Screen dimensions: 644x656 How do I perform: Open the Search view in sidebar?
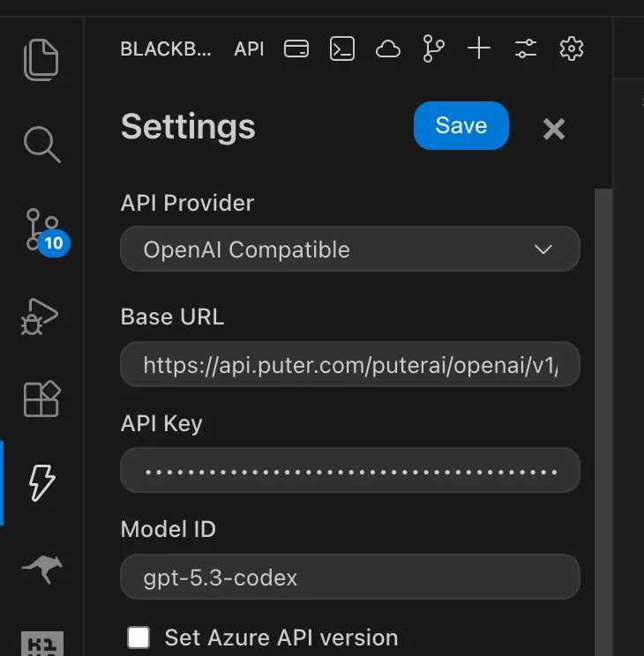41,144
